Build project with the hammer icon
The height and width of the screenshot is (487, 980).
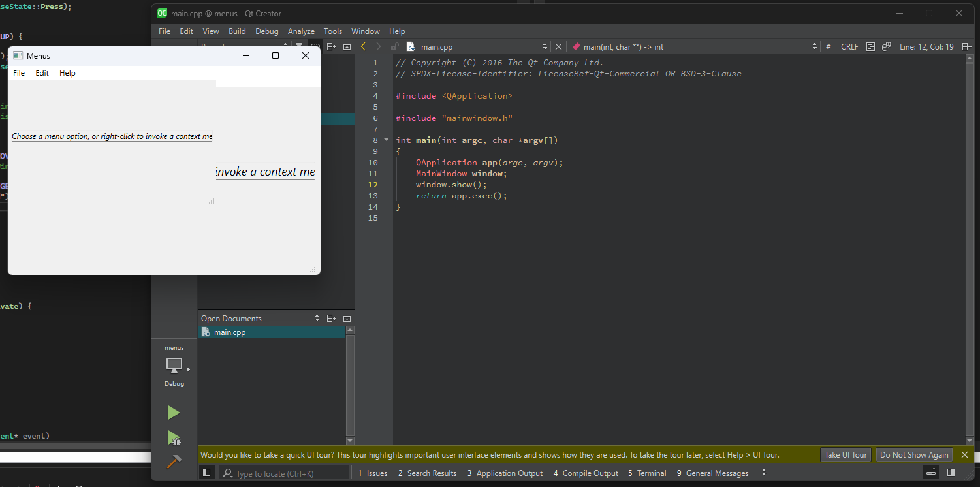pyautogui.click(x=174, y=462)
